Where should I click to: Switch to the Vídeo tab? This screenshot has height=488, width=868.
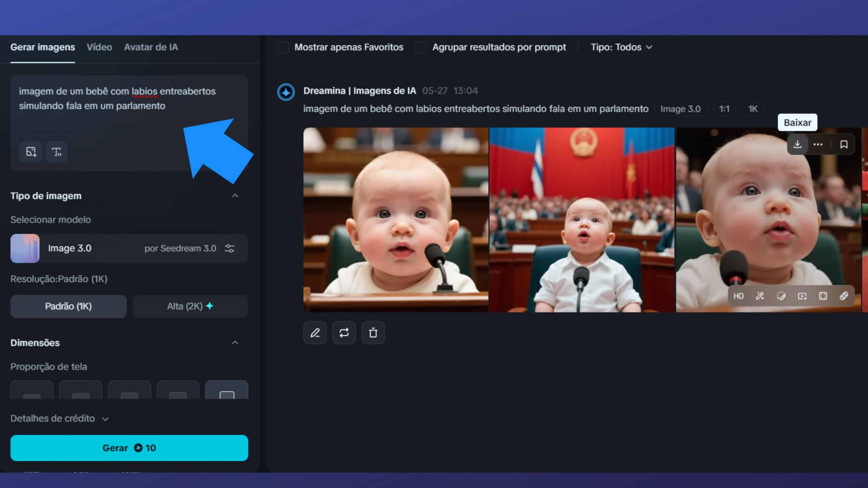[x=99, y=47]
